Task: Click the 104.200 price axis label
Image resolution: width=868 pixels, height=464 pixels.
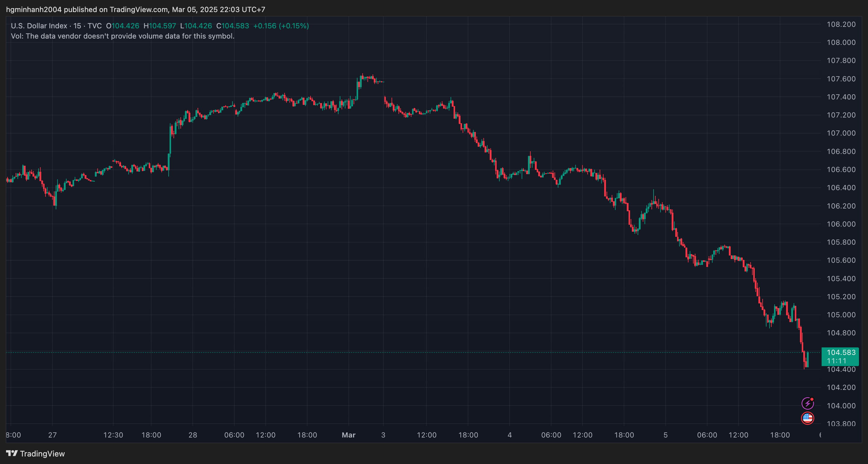Action: coord(841,387)
